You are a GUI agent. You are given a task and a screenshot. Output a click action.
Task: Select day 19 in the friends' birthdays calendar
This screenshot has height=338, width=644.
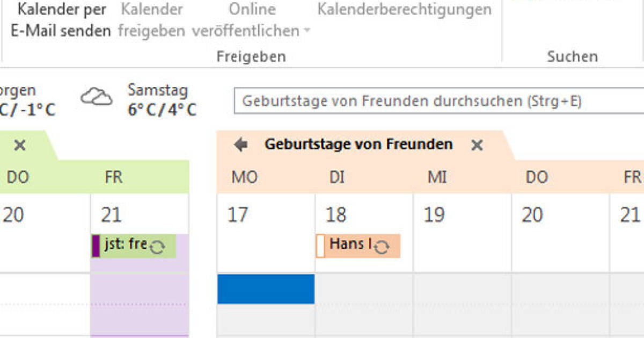434,215
